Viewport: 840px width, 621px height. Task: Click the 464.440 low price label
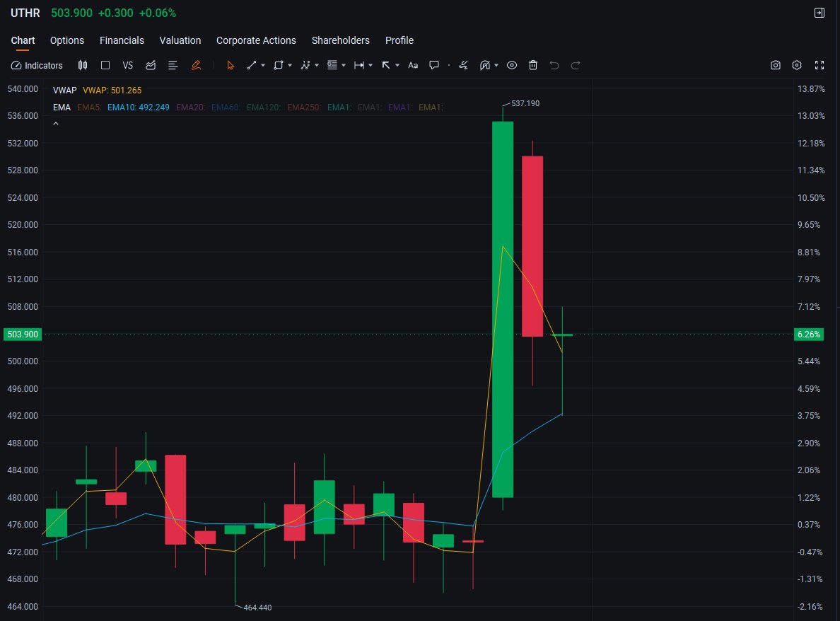(257, 608)
